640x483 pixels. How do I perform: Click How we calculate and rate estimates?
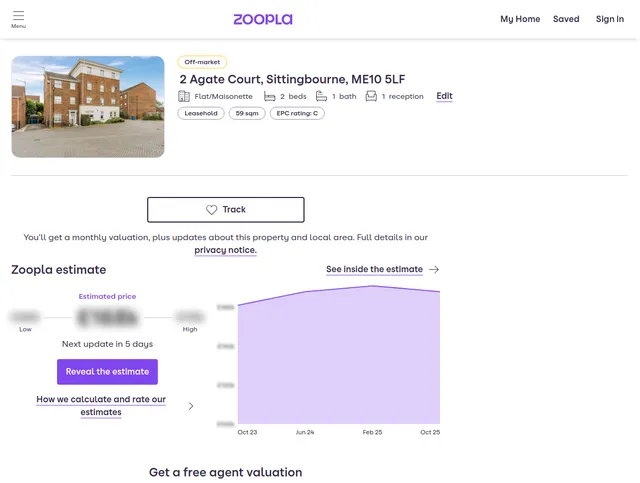[x=101, y=406]
